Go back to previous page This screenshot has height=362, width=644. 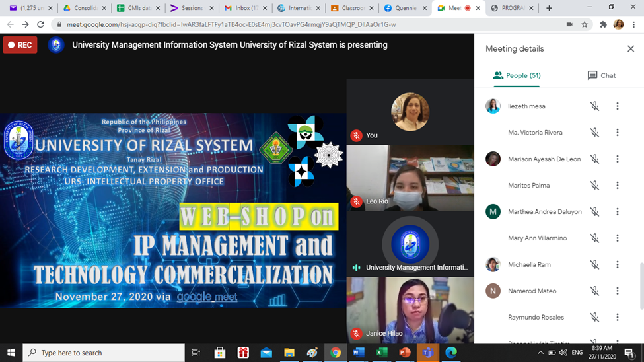11,24
